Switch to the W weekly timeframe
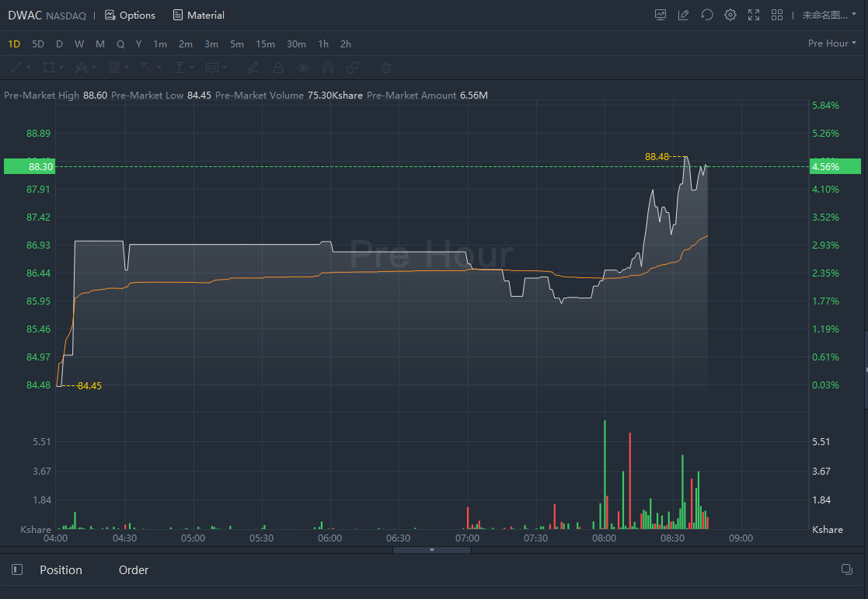This screenshot has width=868, height=599. click(79, 44)
